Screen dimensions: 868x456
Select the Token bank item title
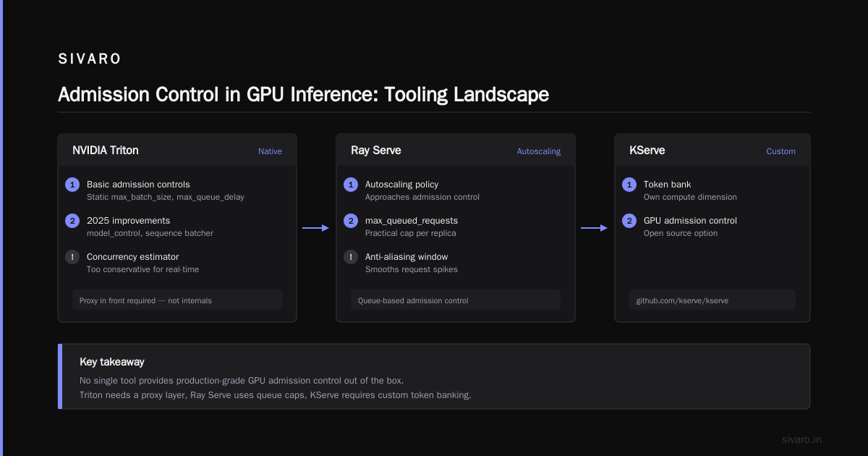click(x=668, y=185)
